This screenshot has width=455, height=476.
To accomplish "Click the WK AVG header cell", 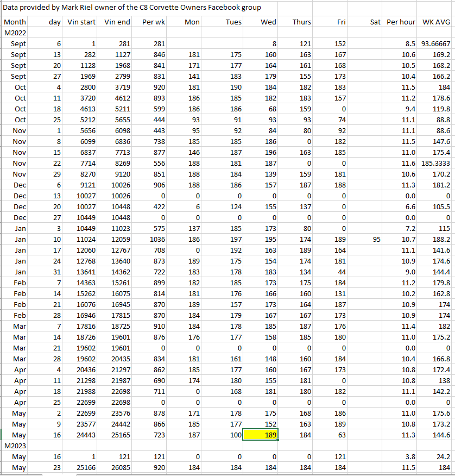I will [435, 22].
